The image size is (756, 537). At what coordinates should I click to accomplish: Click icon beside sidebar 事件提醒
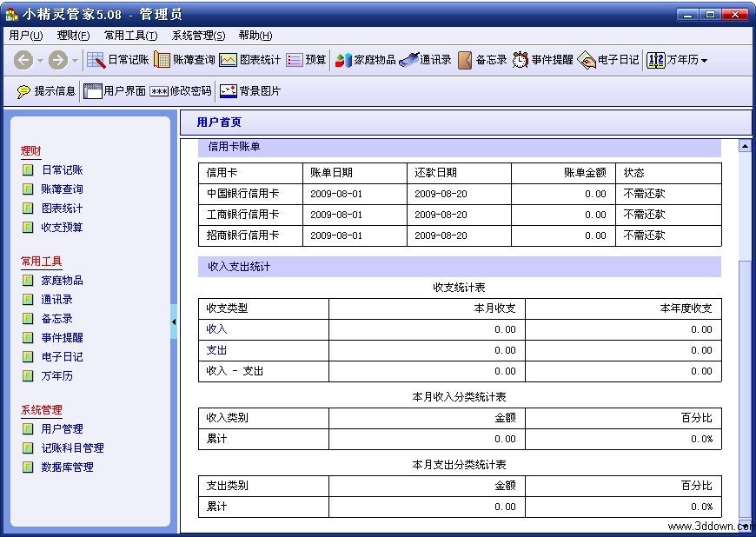click(x=28, y=337)
